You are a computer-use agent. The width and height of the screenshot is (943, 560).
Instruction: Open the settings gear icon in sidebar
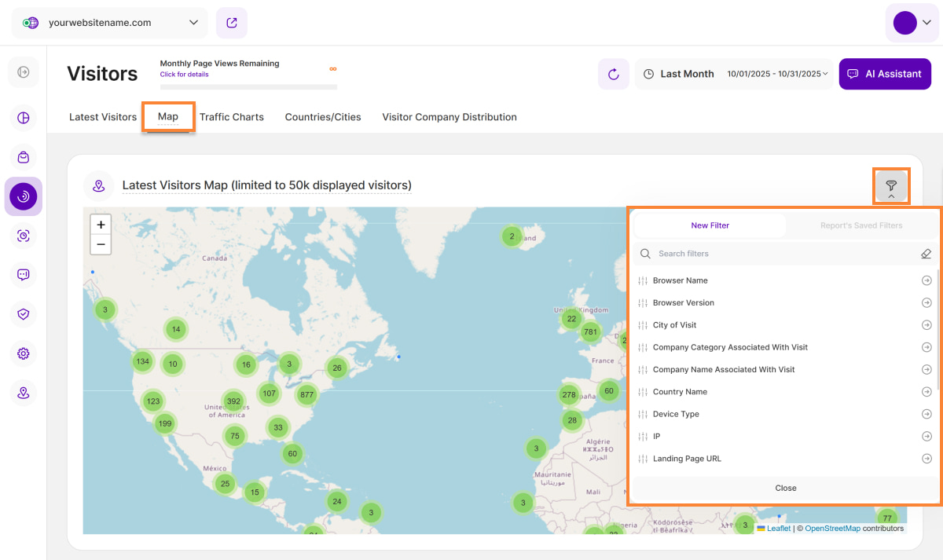coord(24,353)
